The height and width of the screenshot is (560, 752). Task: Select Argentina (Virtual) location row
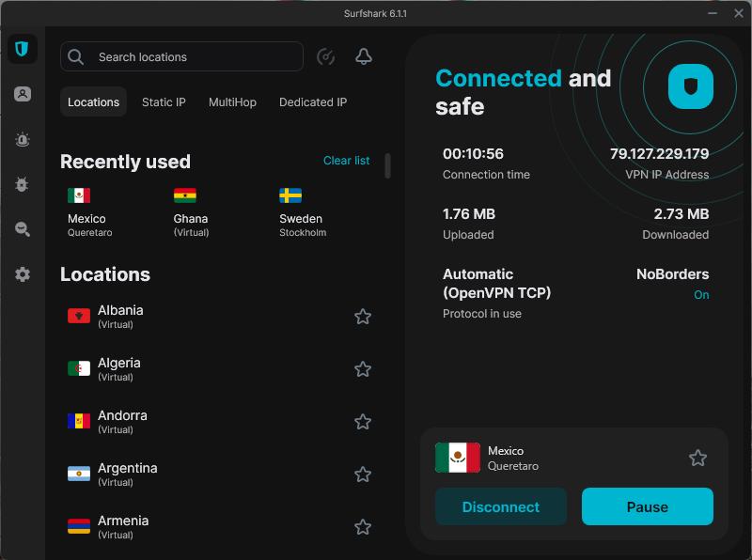[220, 474]
